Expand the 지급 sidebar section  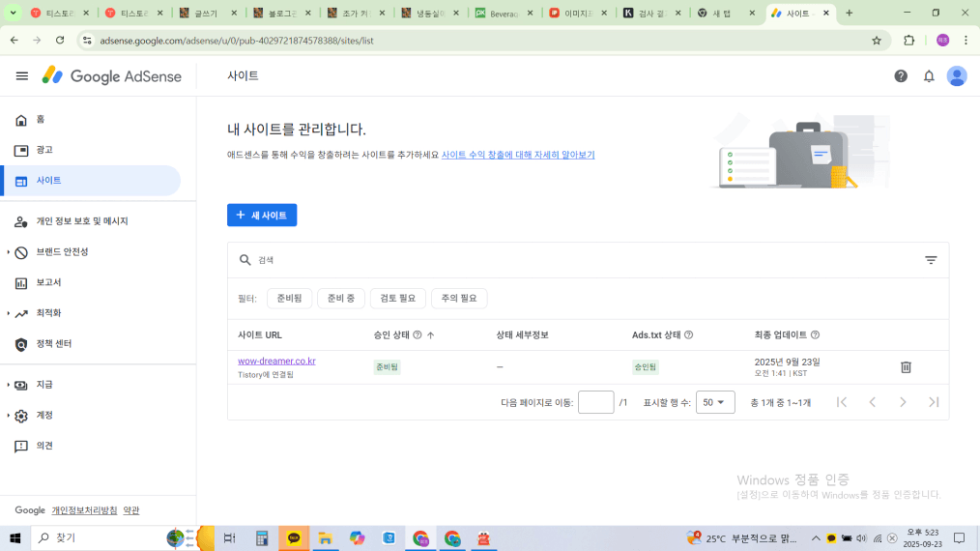44,385
